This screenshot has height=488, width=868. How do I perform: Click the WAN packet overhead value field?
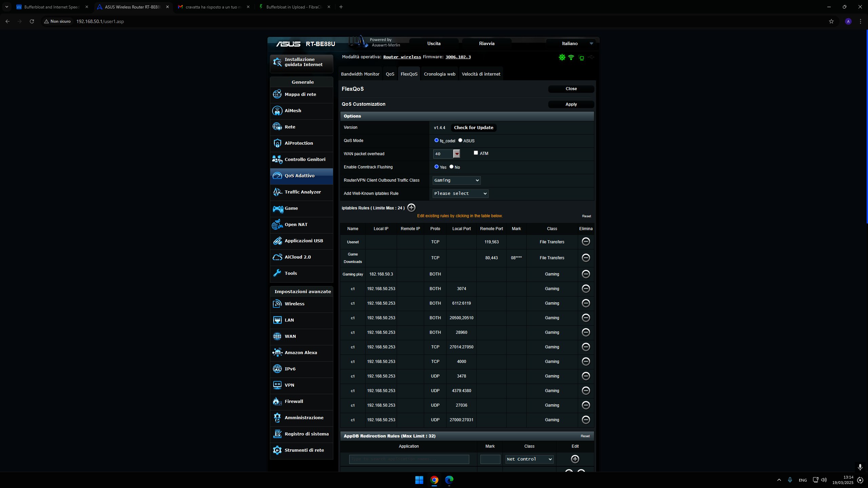pos(443,154)
